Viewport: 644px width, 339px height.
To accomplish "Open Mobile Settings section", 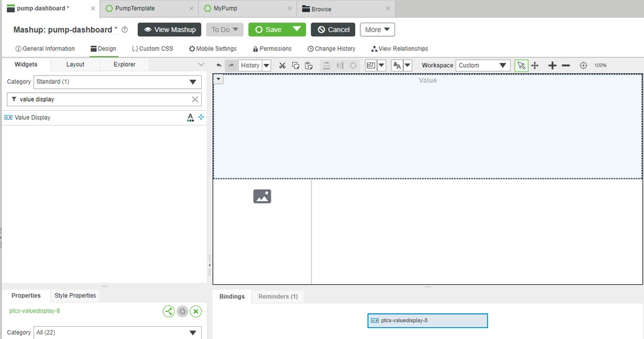I will pyautogui.click(x=213, y=48).
